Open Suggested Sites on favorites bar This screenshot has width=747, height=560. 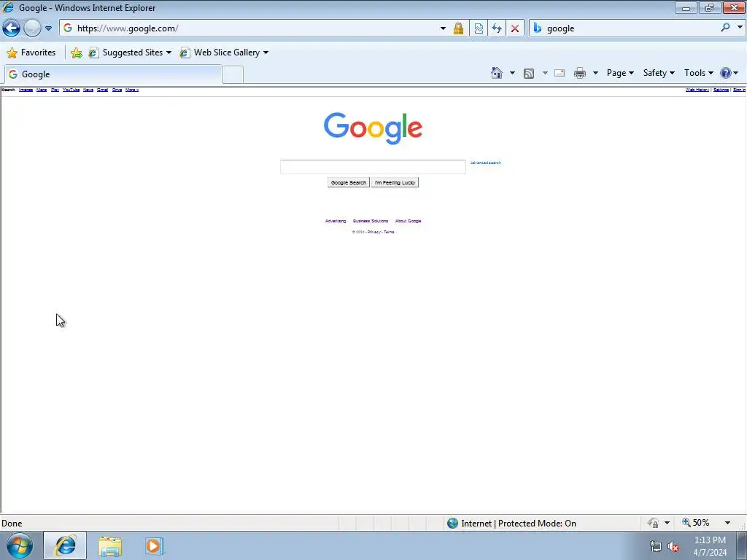pyautogui.click(x=130, y=52)
